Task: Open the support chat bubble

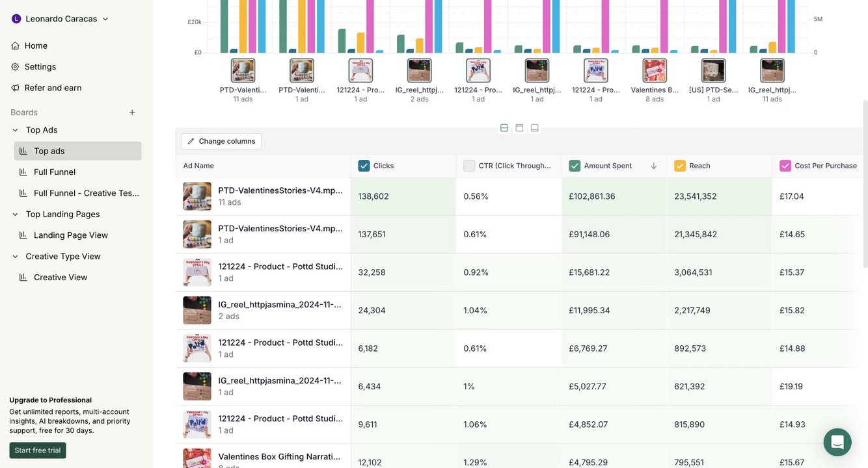Action: click(x=837, y=442)
